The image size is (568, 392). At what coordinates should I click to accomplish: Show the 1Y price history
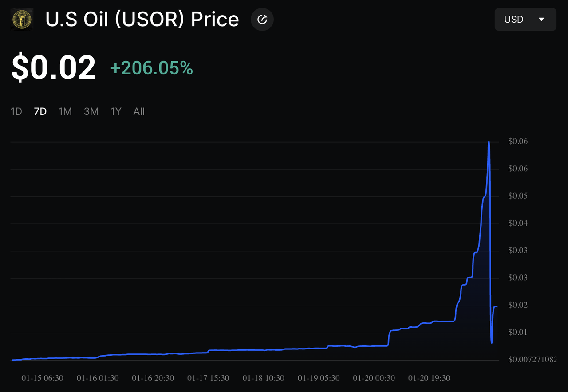[116, 111]
